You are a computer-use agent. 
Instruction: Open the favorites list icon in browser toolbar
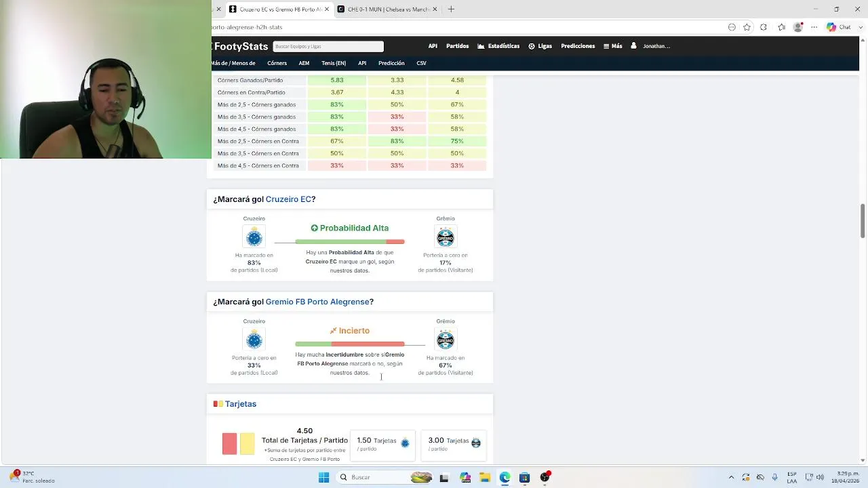point(781,27)
